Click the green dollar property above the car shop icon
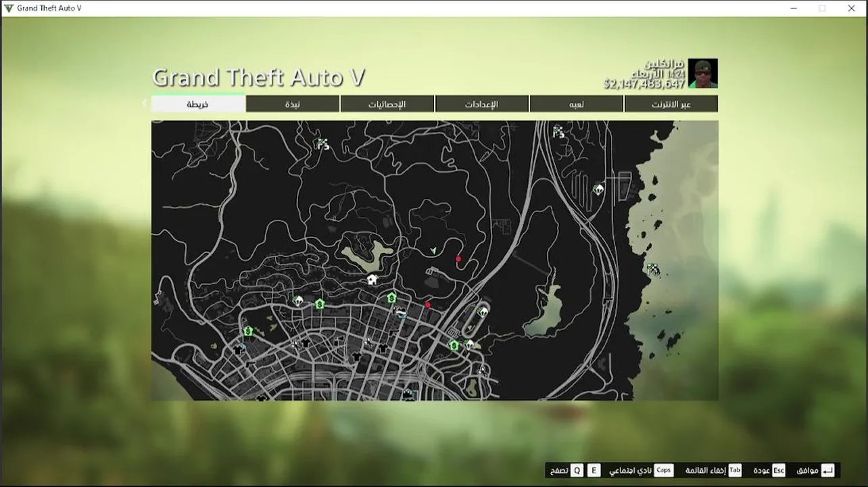Viewport: 868px width, 487px height. 391,298
